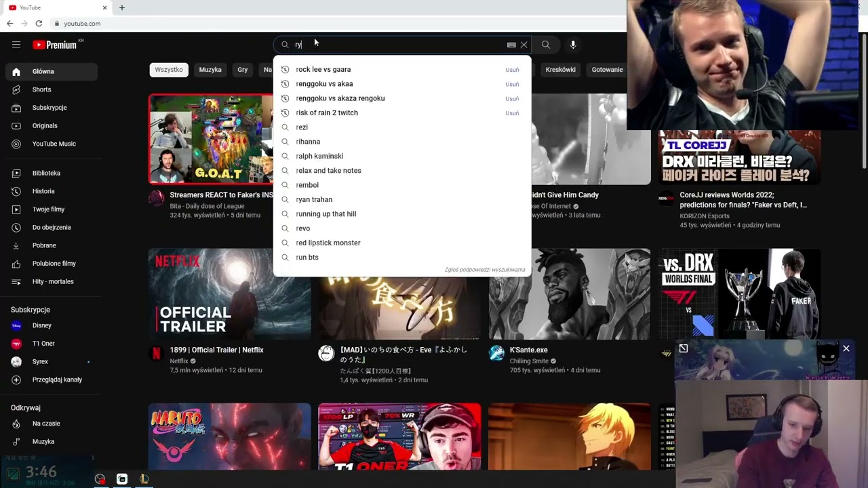The width and height of the screenshot is (868, 488).
Task: Open Główna home in sidebar
Action: (52, 71)
